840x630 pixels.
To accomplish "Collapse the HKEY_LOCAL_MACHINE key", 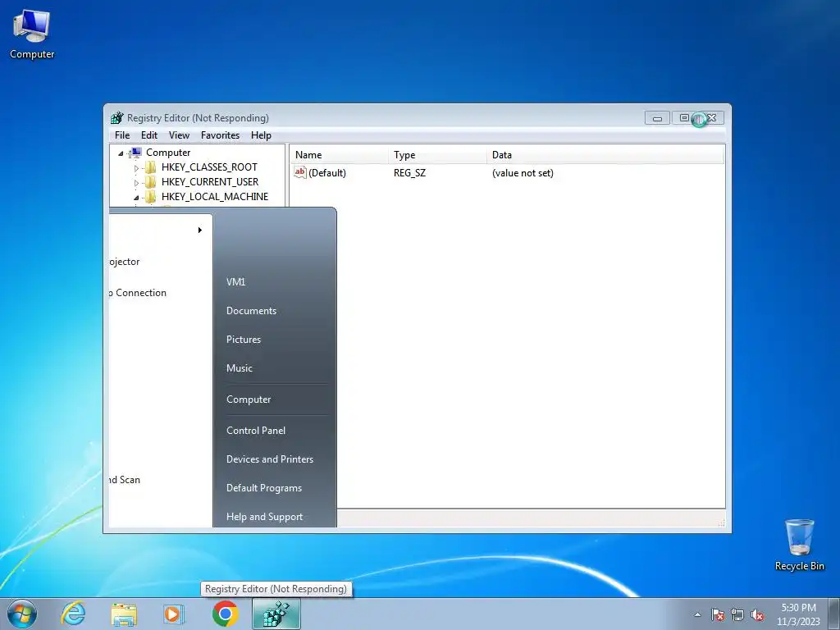I will (136, 197).
